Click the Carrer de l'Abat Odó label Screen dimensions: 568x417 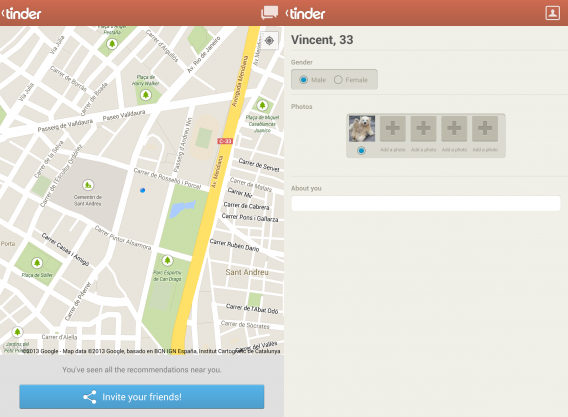(252, 309)
